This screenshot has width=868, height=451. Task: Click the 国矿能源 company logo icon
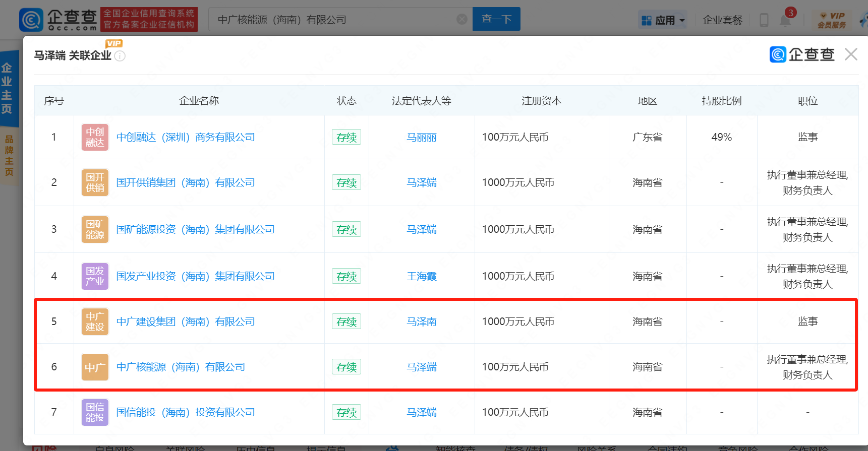pos(95,229)
